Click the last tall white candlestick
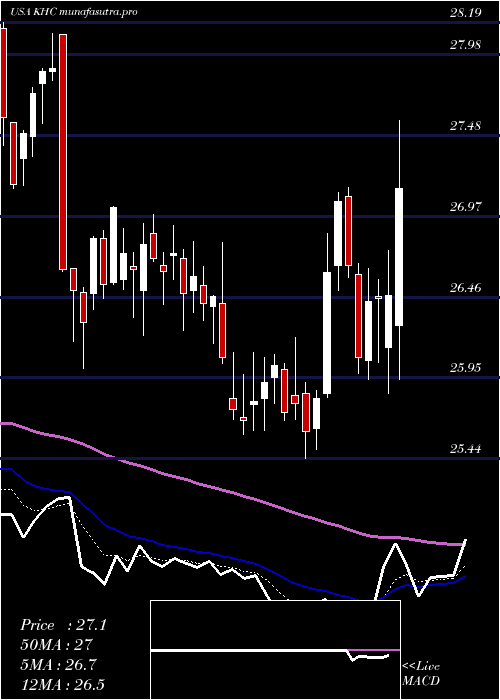Viewport: 500px width, 700px height. (399, 257)
